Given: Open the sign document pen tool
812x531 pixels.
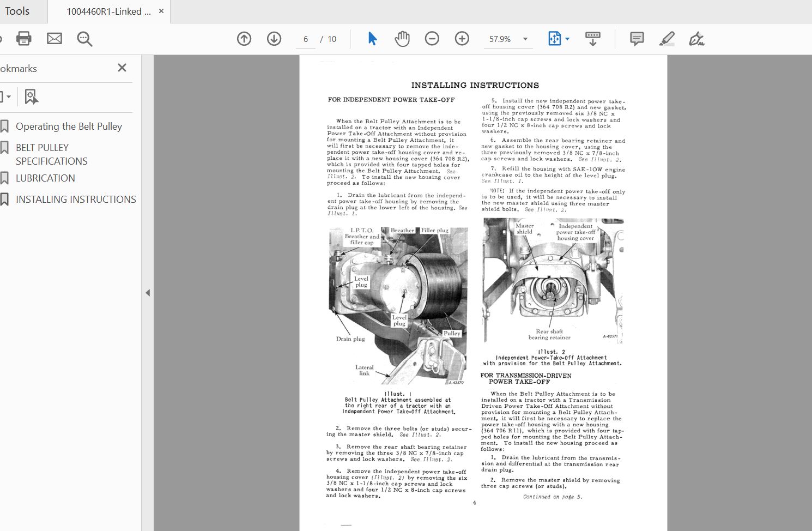Looking at the screenshot, I should point(696,39).
